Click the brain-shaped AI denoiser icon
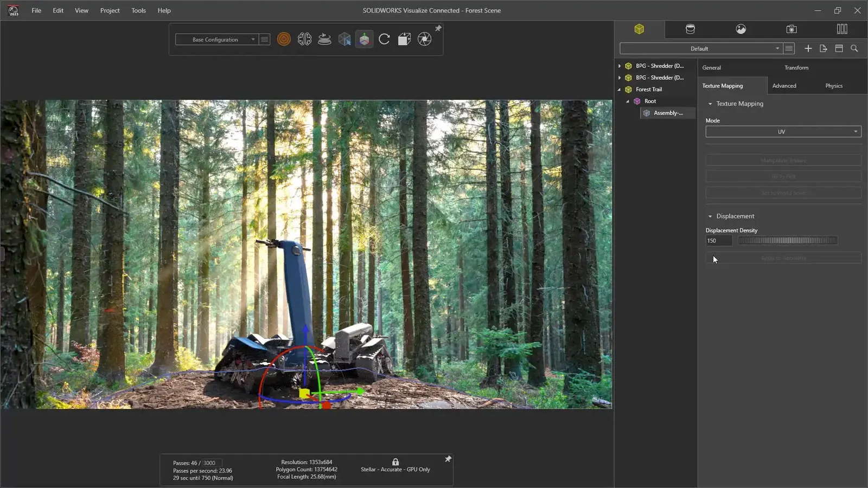868x488 pixels. (304, 39)
